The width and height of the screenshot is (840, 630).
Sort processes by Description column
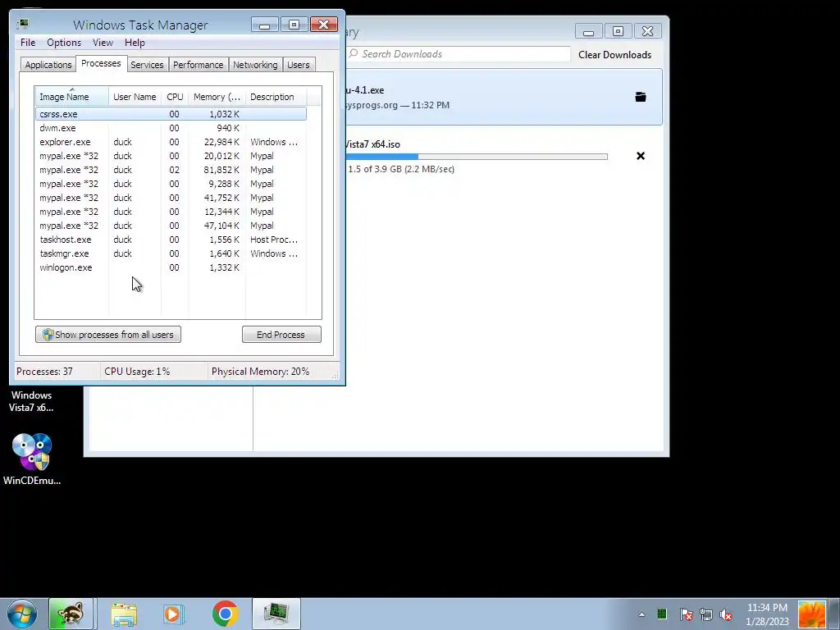coord(276,97)
